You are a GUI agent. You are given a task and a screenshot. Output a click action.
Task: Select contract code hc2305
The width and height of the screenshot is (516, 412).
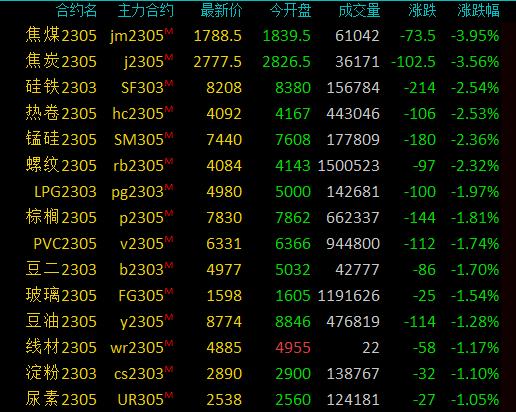pos(138,114)
